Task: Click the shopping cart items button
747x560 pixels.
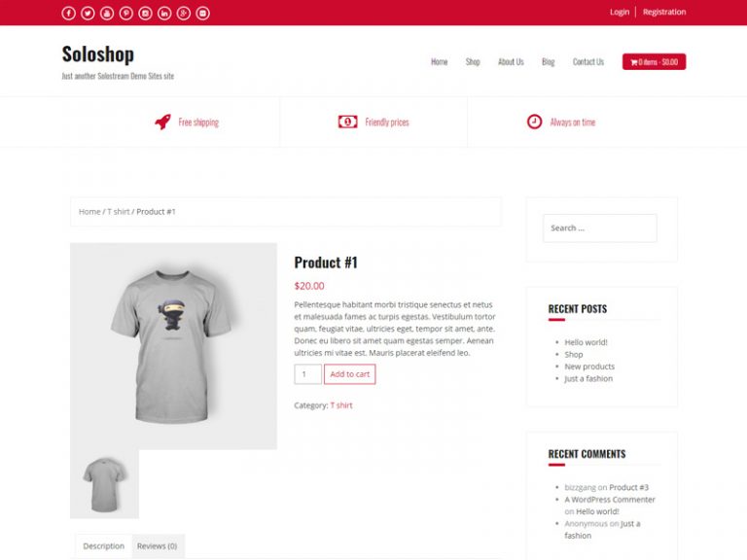Action: tap(654, 62)
